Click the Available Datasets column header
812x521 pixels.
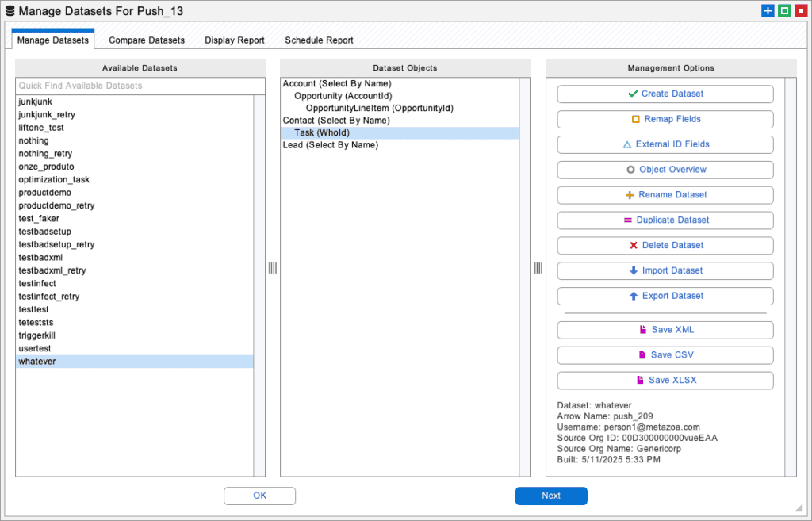pyautogui.click(x=140, y=68)
